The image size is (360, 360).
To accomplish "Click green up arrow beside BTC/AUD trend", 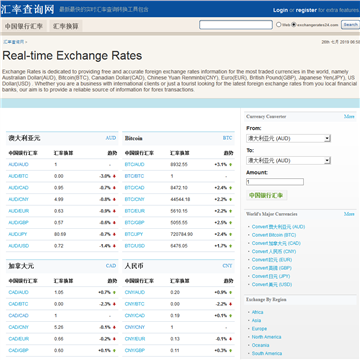I will (231, 165).
